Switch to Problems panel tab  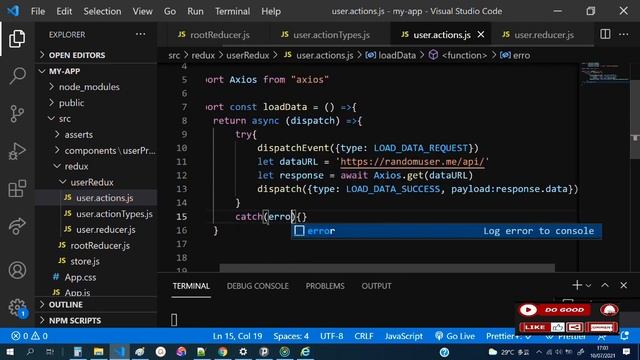coord(325,286)
